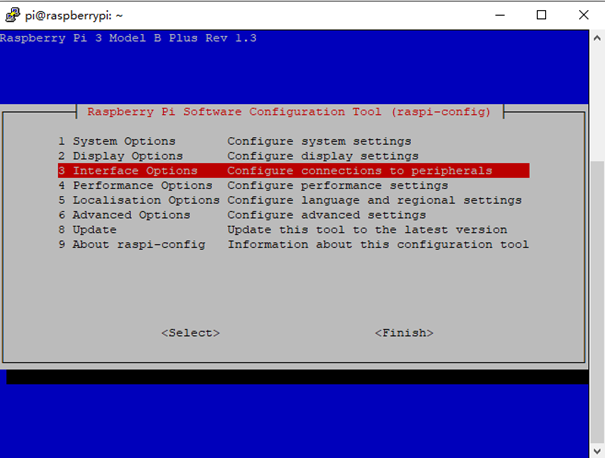Click the scrollbar up arrow

(597, 38)
